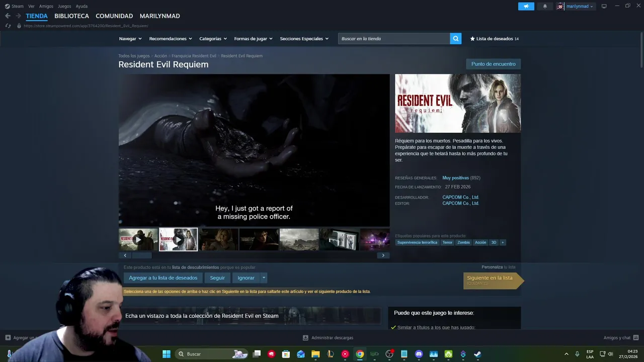Click Agregar a tu lista de deseados
The height and width of the screenshot is (362, 644).
[x=163, y=278]
